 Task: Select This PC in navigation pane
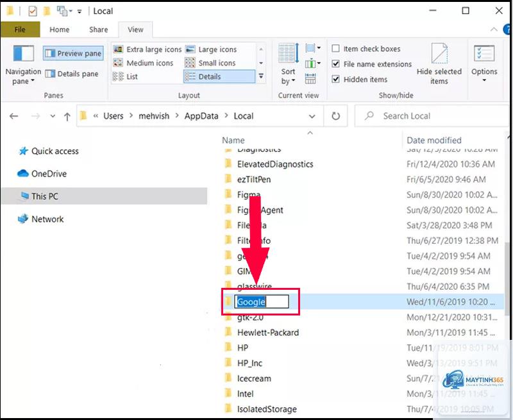tap(104, 196)
